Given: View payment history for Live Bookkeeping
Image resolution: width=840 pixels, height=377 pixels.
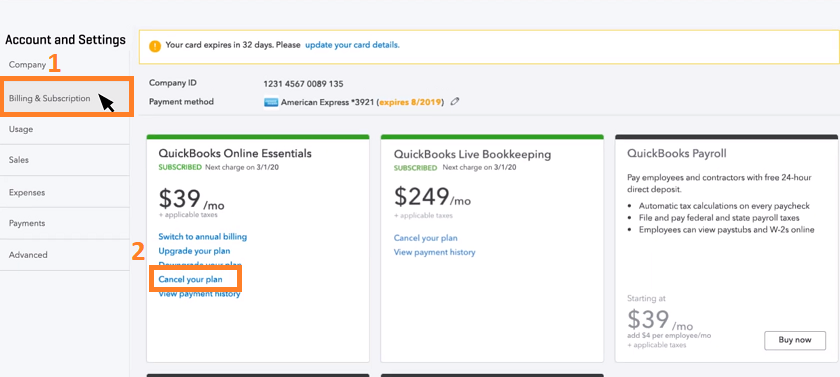Looking at the screenshot, I should click(x=434, y=252).
